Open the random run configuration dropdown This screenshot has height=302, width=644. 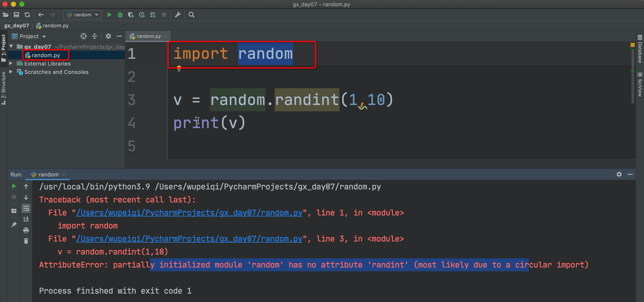pos(82,15)
